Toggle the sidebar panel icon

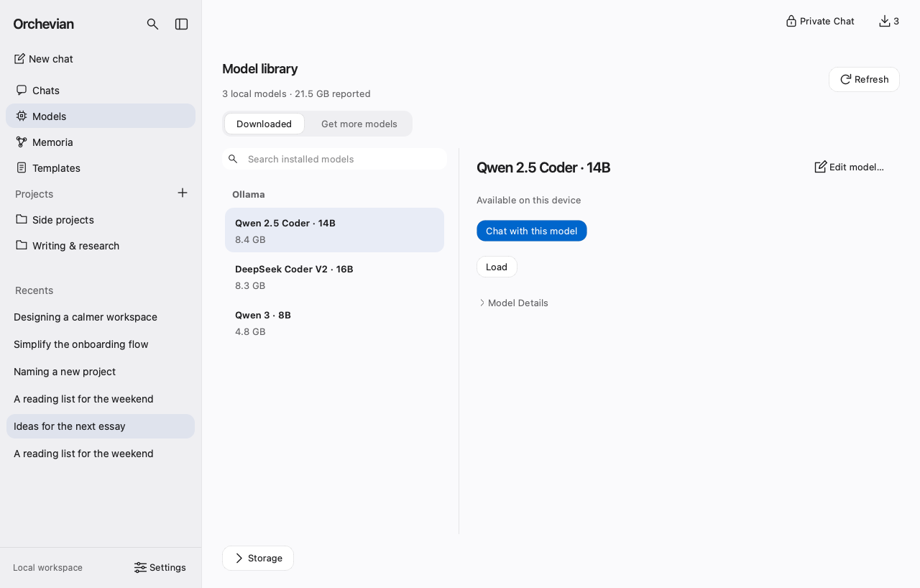coord(182,24)
